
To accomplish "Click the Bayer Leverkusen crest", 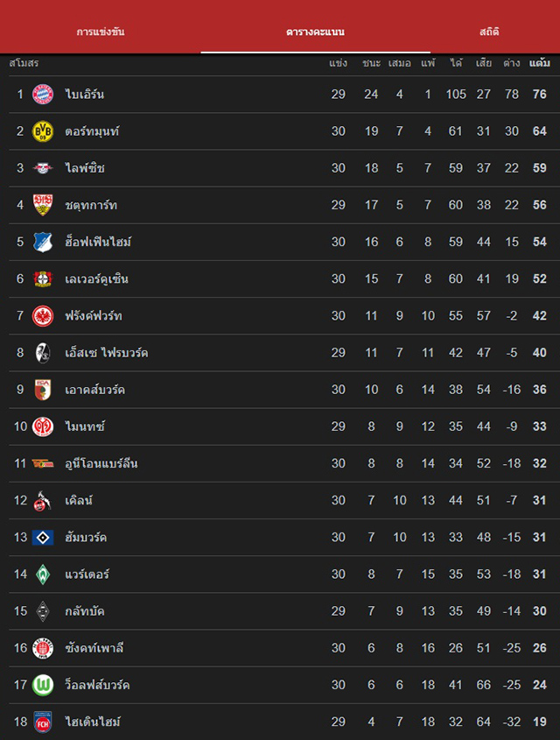I will (43, 279).
